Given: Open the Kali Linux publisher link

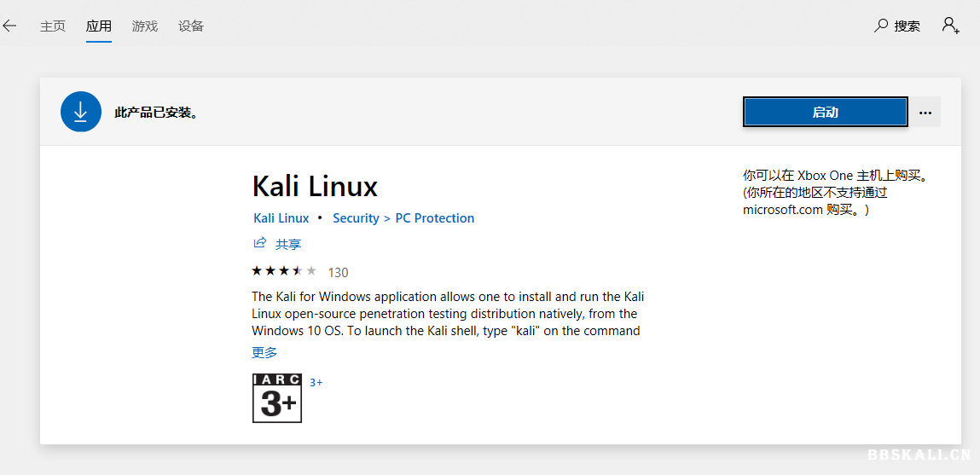Looking at the screenshot, I should coord(281,218).
